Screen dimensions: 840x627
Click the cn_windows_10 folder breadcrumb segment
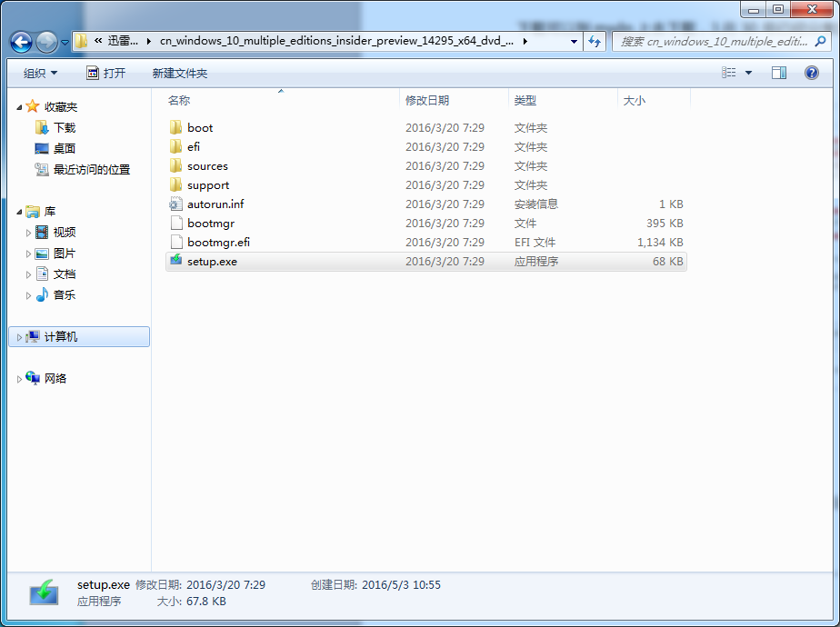pos(336,41)
